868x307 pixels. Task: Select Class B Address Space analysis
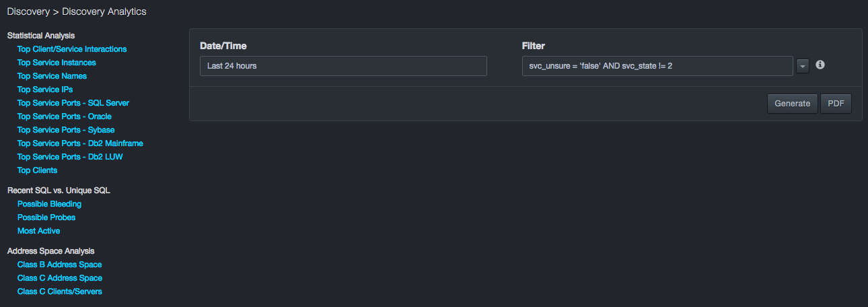pyautogui.click(x=60, y=265)
